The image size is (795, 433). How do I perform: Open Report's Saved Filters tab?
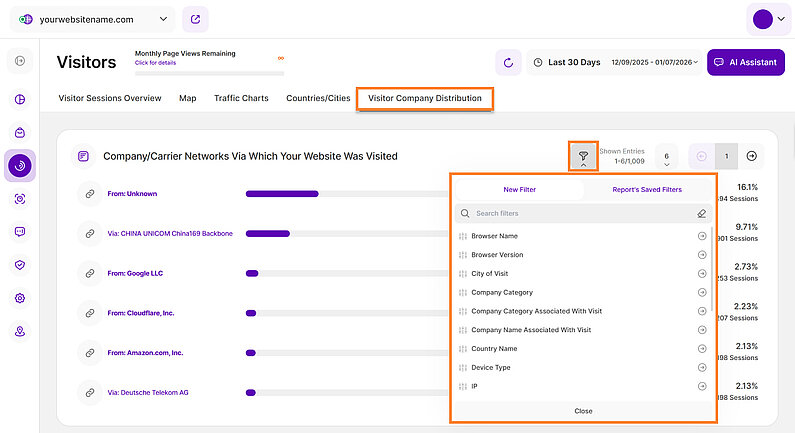point(647,189)
